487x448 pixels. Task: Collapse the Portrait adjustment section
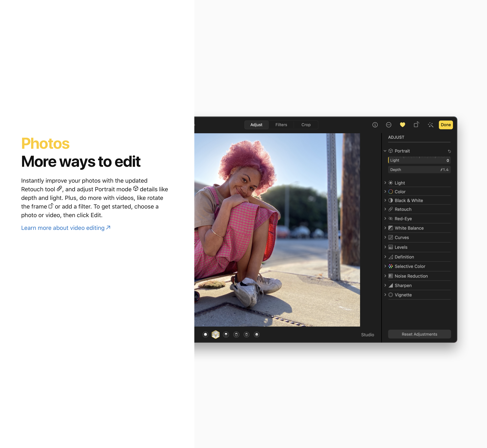click(x=385, y=151)
